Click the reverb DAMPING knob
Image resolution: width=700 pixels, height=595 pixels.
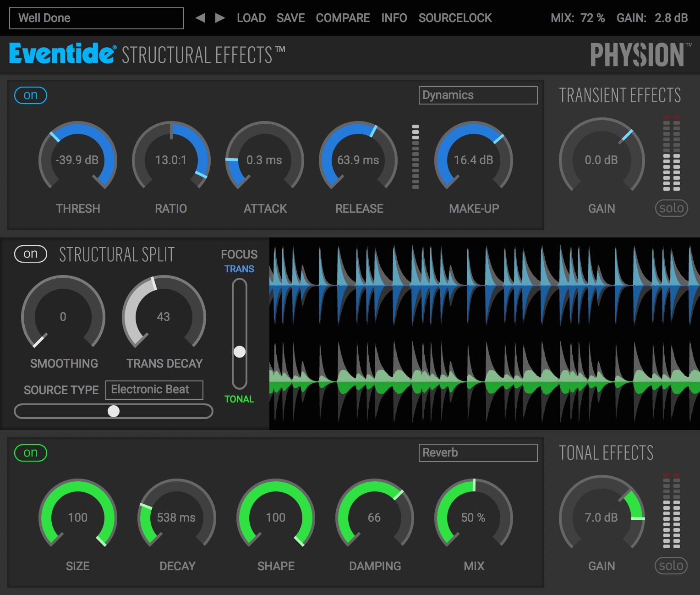(x=374, y=517)
